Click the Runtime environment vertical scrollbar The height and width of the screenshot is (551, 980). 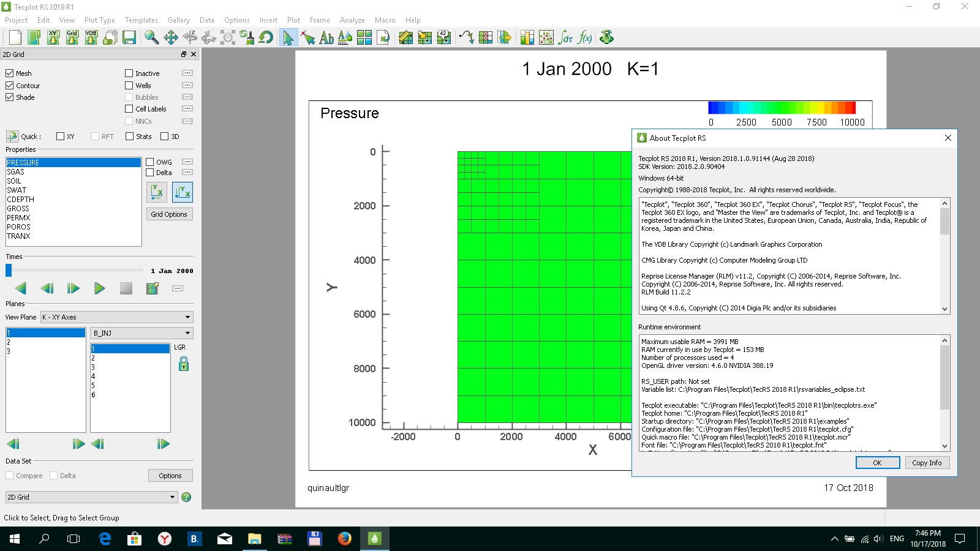[x=944, y=393]
